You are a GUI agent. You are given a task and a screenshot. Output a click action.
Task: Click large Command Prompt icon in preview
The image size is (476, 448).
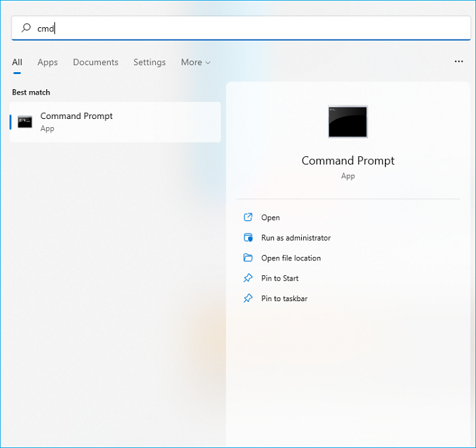(x=347, y=122)
